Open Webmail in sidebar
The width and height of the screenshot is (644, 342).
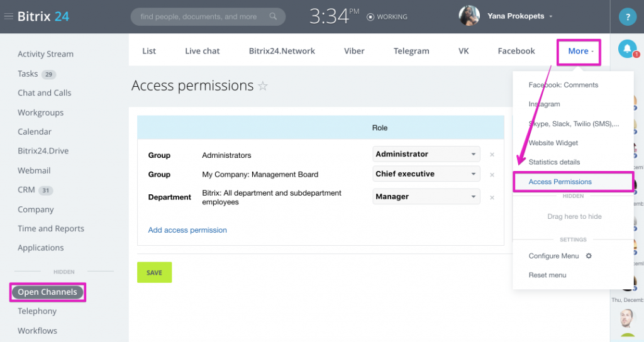coord(34,170)
